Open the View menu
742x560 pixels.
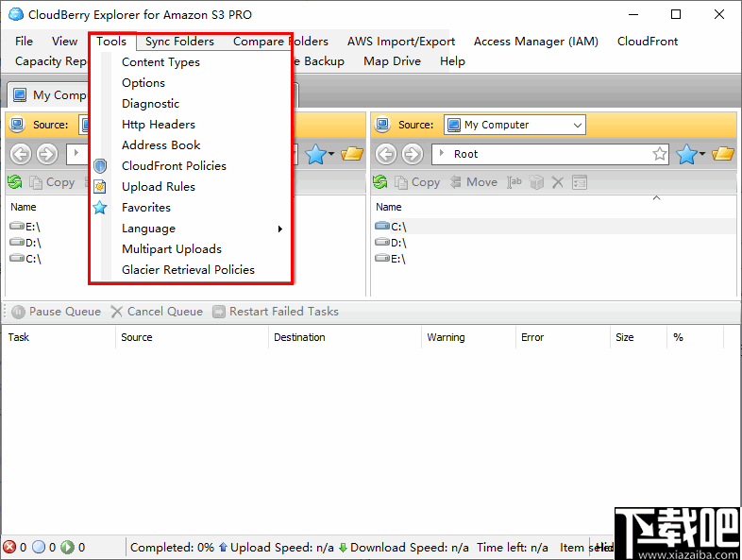64,42
